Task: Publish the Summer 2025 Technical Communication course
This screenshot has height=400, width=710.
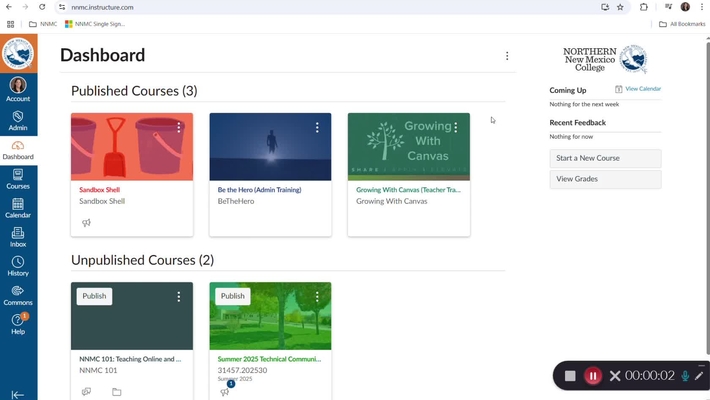Action: click(233, 296)
